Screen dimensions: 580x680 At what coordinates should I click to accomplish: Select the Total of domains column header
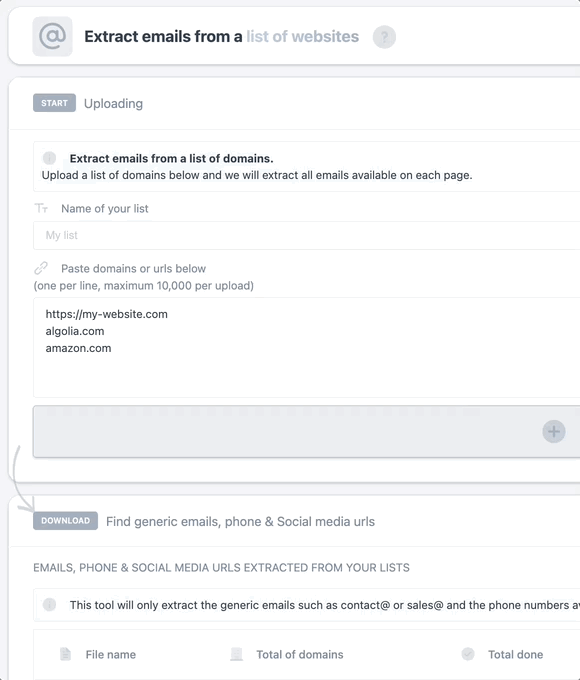(x=300, y=654)
